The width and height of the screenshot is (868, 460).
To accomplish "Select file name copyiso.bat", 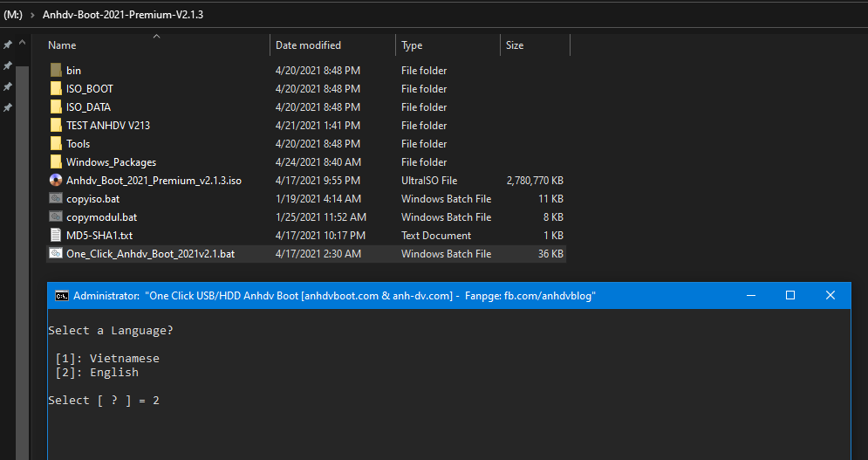I will point(93,198).
